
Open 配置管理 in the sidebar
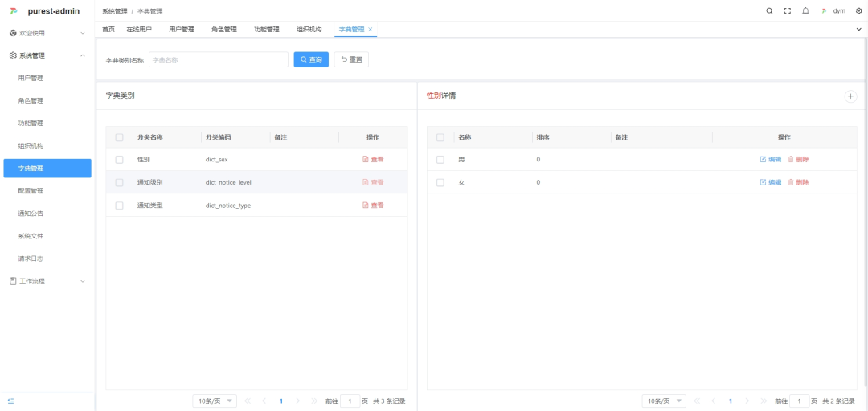coord(47,191)
